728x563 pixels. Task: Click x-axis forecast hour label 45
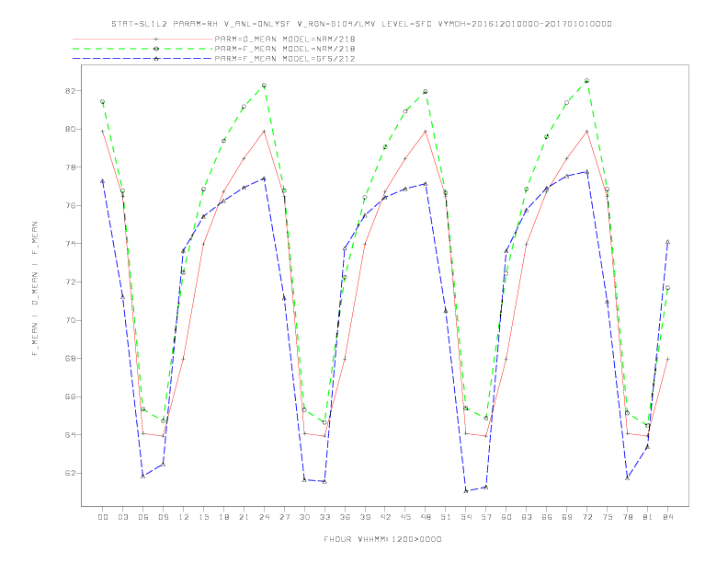click(x=405, y=517)
